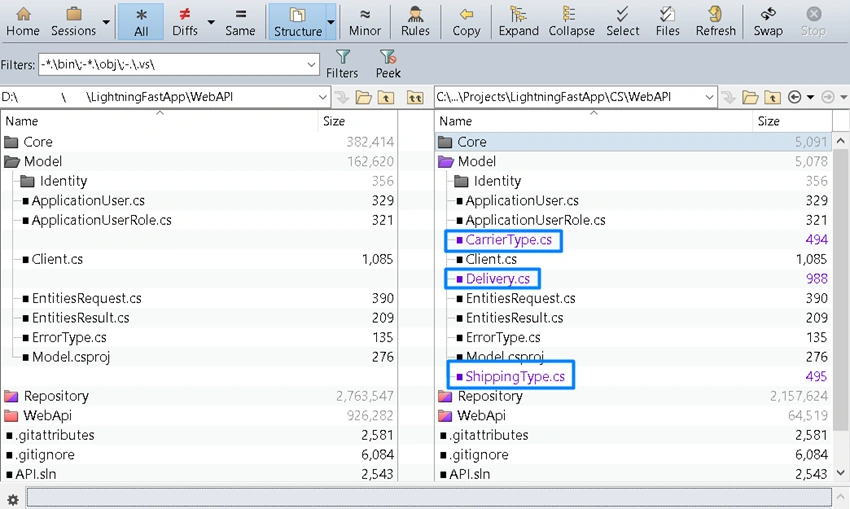
Task: Toggle the Peek filter button
Action: pos(388,64)
